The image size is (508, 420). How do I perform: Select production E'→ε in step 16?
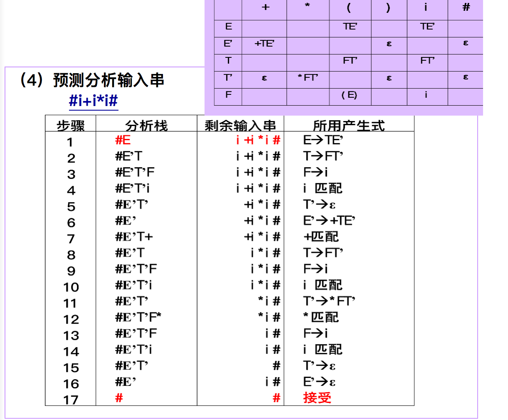pos(319,382)
